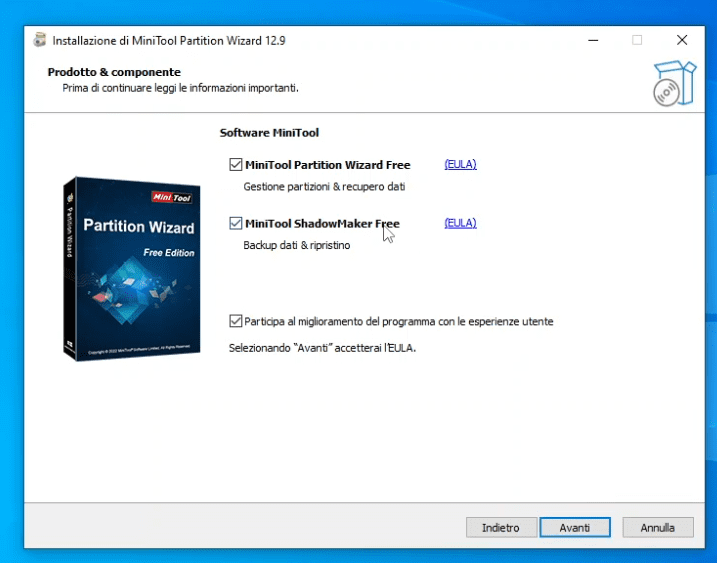Cancel the setup with the Annulla button

tap(658, 527)
